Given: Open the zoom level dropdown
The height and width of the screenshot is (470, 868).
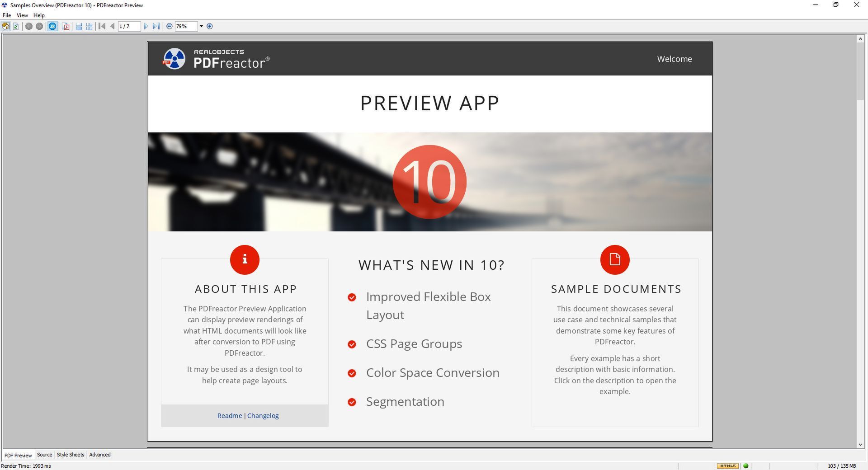Looking at the screenshot, I should click(x=202, y=26).
